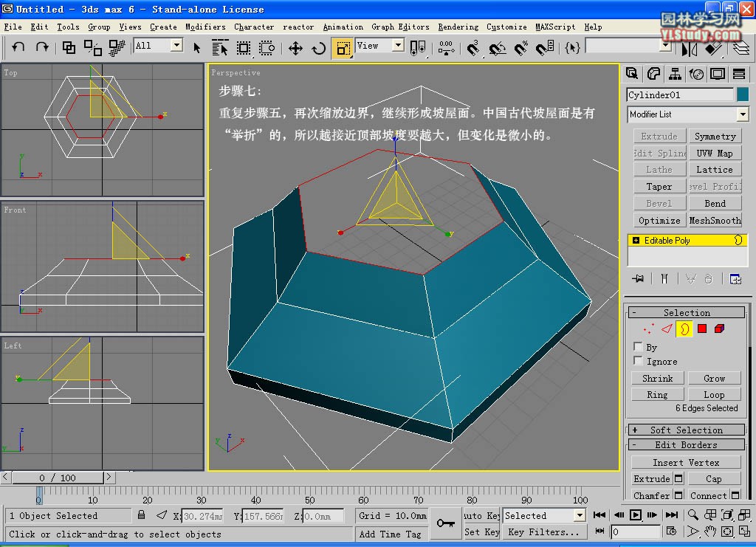The height and width of the screenshot is (547, 756).
Task: Switch to Vertex sub-object selection mode
Action: coord(649,328)
